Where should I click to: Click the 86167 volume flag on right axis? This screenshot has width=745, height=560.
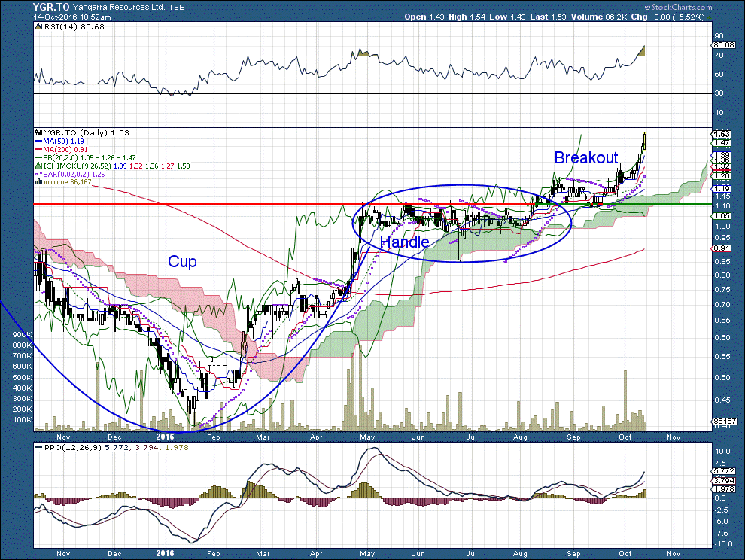(724, 422)
